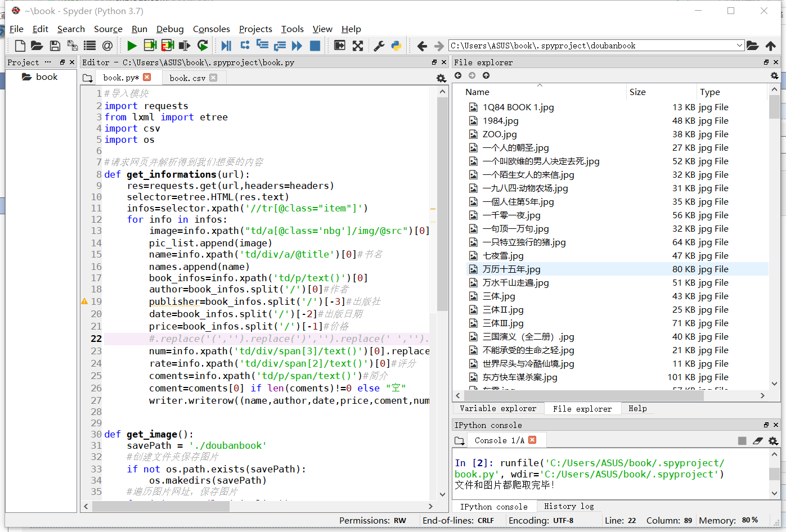Open the Consoles menu
Screen dimensions: 786x532
[211, 29]
